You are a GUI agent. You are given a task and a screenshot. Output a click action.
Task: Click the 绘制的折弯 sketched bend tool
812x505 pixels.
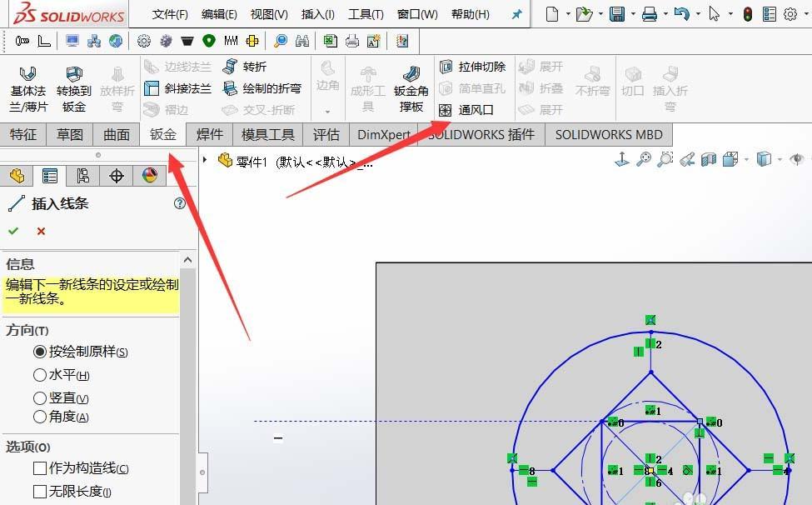point(267,88)
